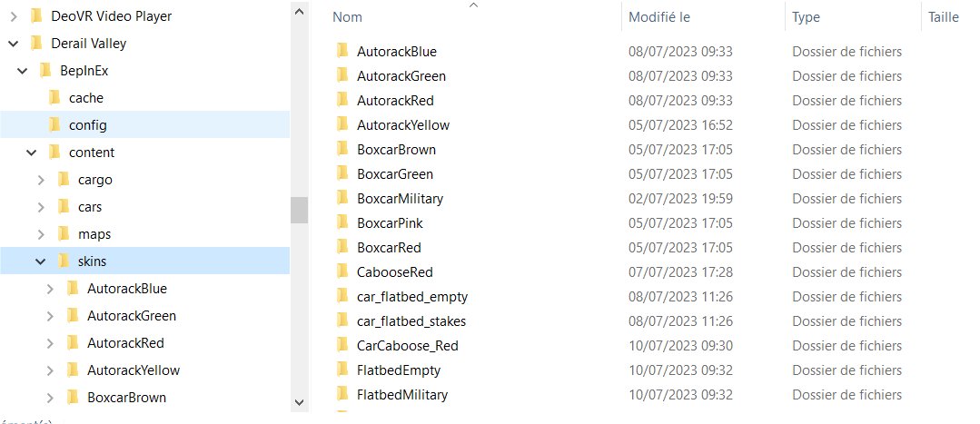
Task: Click the tree pane scrollbar down arrow
Action: (300, 403)
